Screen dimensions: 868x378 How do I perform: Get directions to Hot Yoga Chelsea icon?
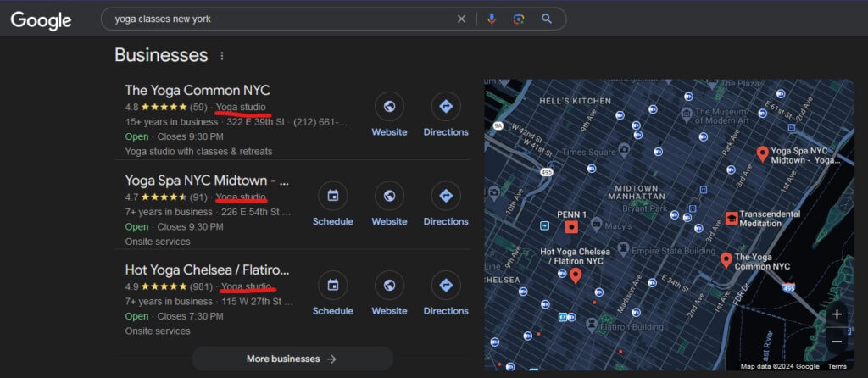(x=446, y=286)
